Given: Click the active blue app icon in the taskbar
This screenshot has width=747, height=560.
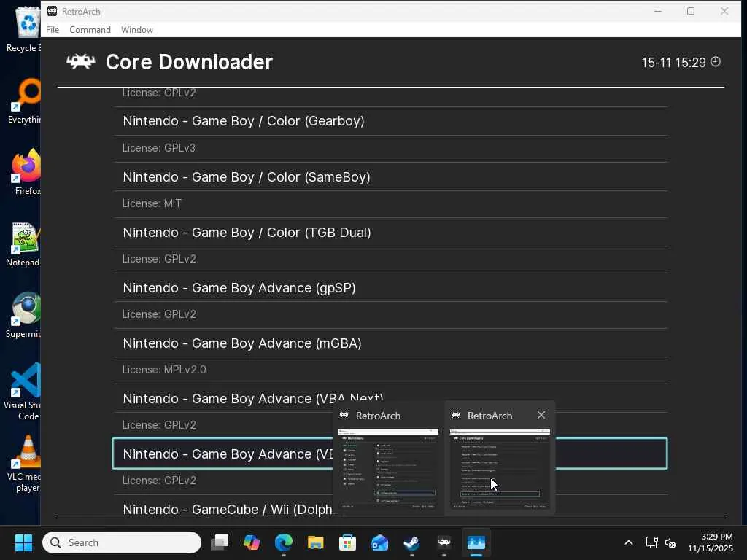Looking at the screenshot, I should click(476, 542).
